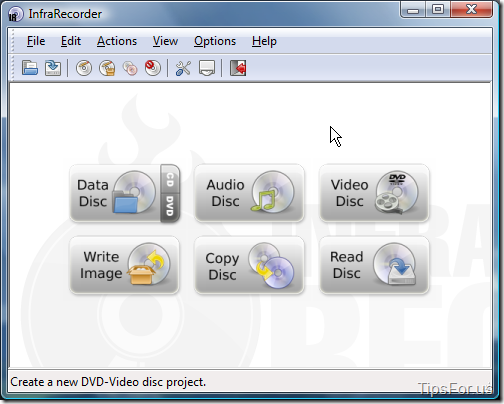The width and height of the screenshot is (504, 404).
Task: Click the Save project toolbar icon
Action: (53, 68)
